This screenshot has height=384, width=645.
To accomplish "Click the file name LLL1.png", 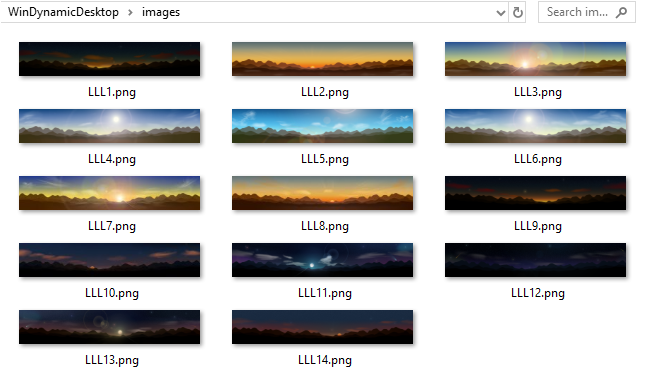I will point(112,92).
